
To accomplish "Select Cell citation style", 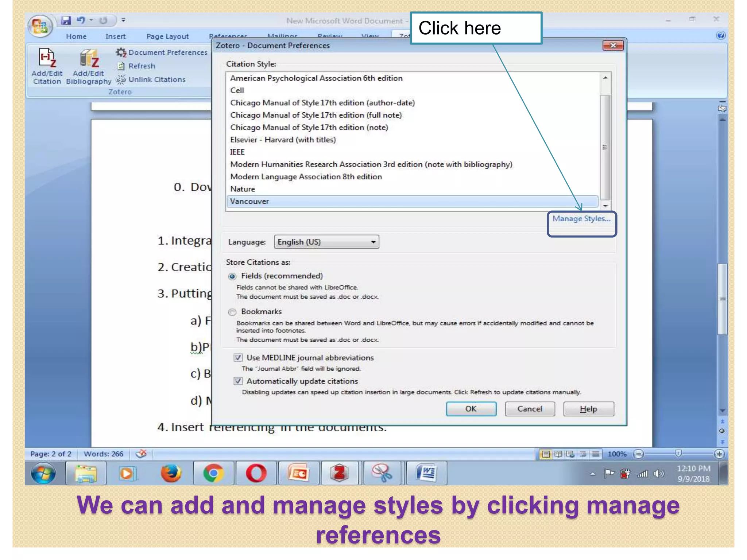I will (x=413, y=90).
